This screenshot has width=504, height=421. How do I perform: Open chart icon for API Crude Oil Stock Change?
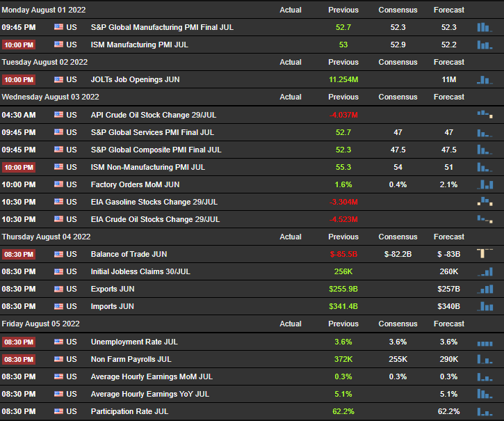coord(485,114)
